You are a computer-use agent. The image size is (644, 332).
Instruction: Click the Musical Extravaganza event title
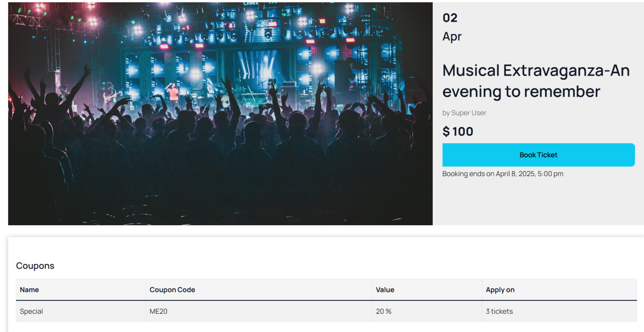(x=536, y=81)
